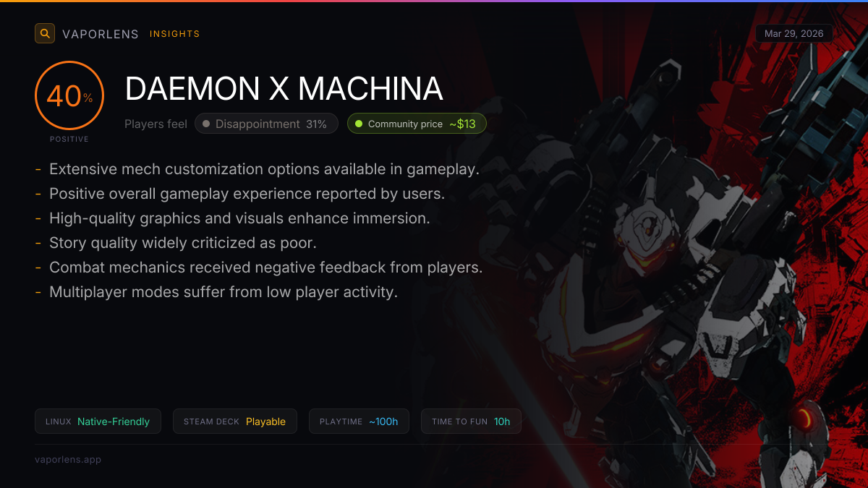
Task: Open the vaporlens.app footer link
Action: (x=68, y=459)
